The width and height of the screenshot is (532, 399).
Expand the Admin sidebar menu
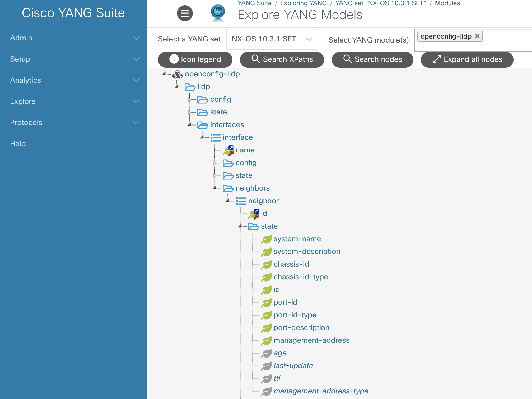pos(74,38)
